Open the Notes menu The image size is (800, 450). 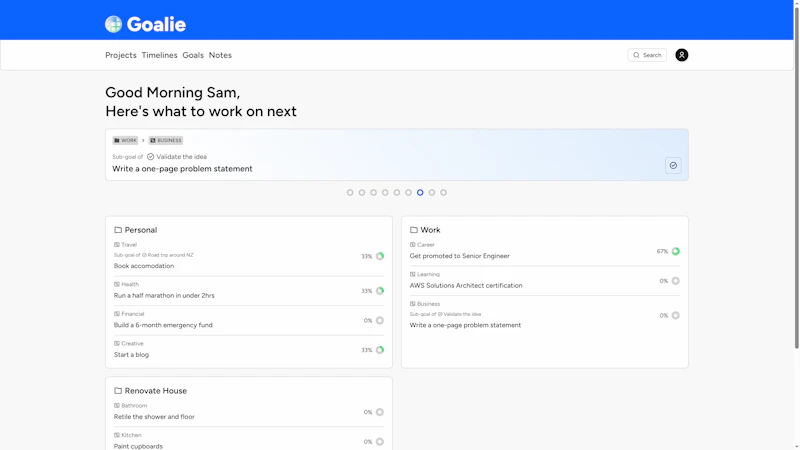coord(220,55)
